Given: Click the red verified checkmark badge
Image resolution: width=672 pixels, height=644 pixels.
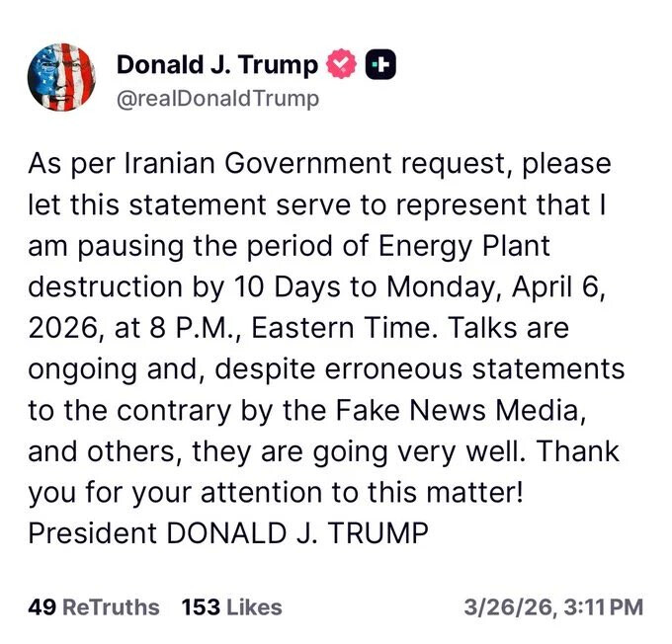Looking at the screenshot, I should click(x=341, y=65).
